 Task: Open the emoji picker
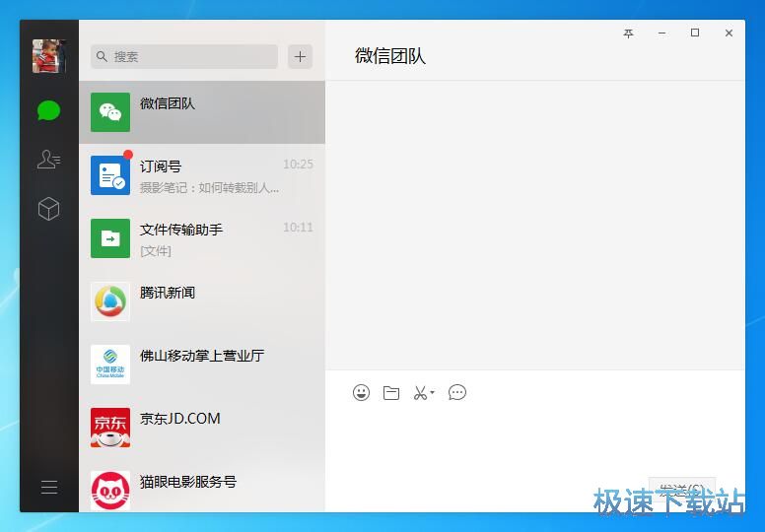point(361,392)
